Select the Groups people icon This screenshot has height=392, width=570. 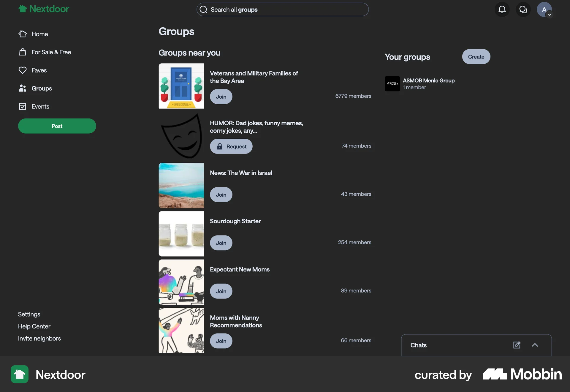pos(23,88)
